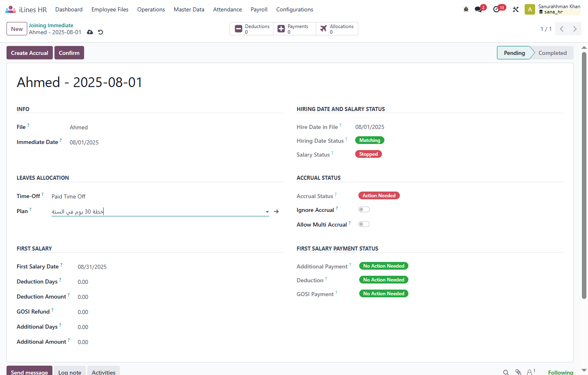Screen dimensions: 588x375
Task: Open the Deductions stat button
Action: coord(252,29)
